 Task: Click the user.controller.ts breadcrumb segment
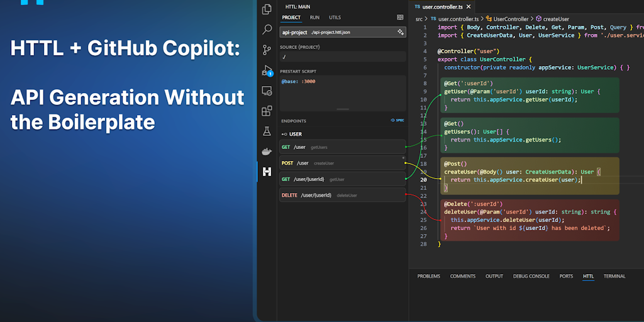coord(458,19)
